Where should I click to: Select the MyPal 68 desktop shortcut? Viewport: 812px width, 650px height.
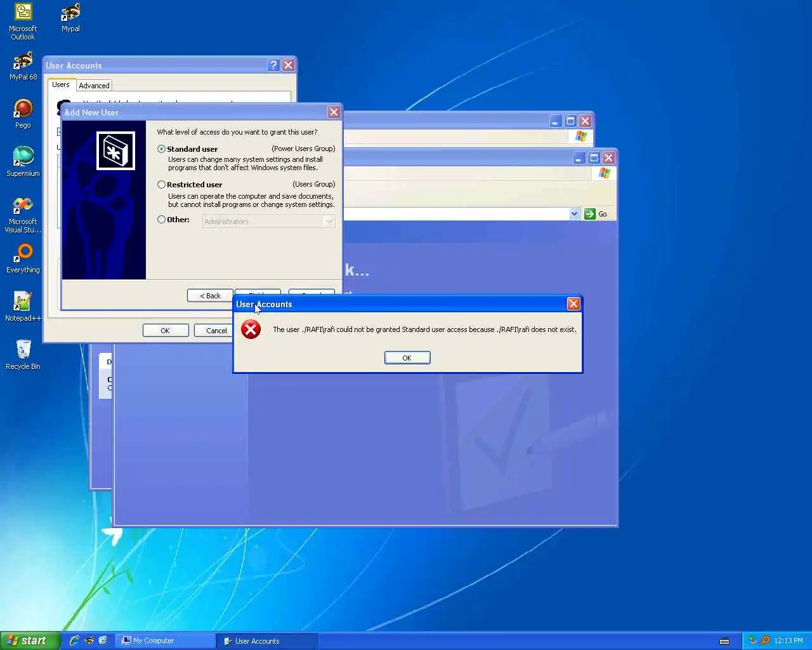click(23, 66)
